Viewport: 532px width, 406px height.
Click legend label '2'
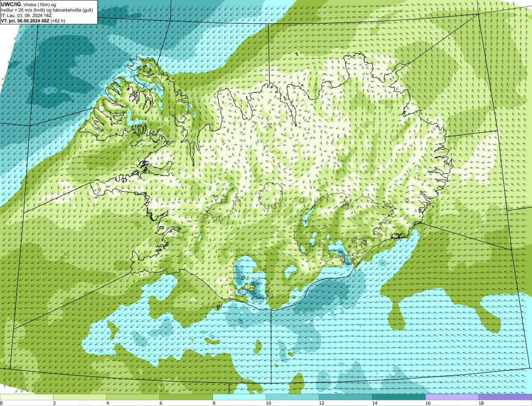pyautogui.click(x=54, y=403)
